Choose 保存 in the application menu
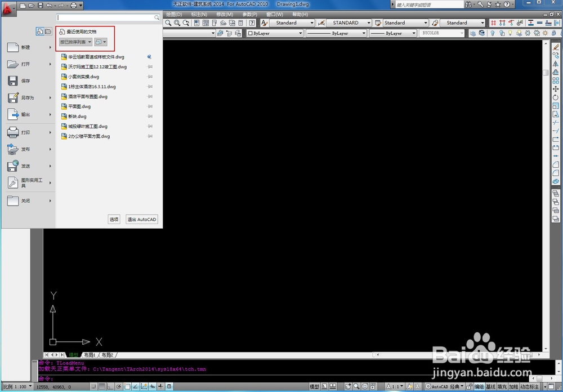Viewport: 563px width, 392px height. coord(29,81)
